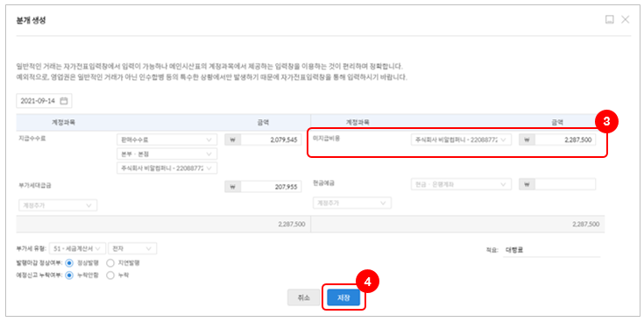The width and height of the screenshot is (644, 322).
Task: Click the 부가세대급금 account label
Action: pyautogui.click(x=35, y=185)
